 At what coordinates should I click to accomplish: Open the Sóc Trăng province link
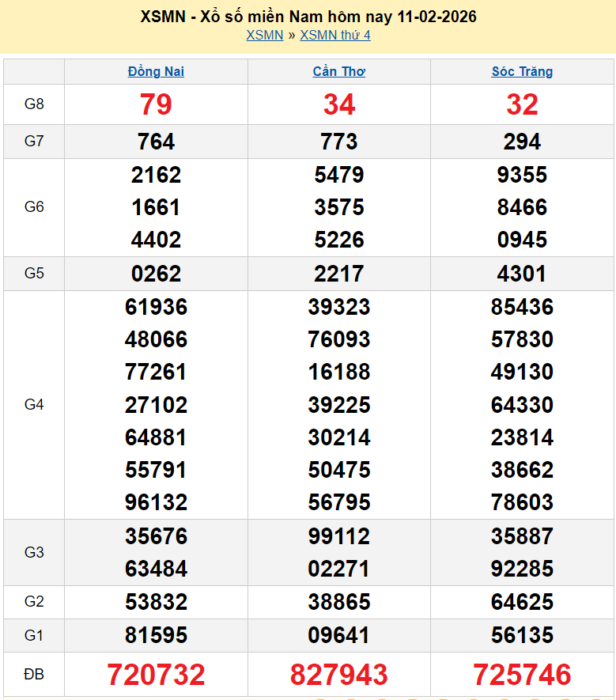(x=522, y=71)
